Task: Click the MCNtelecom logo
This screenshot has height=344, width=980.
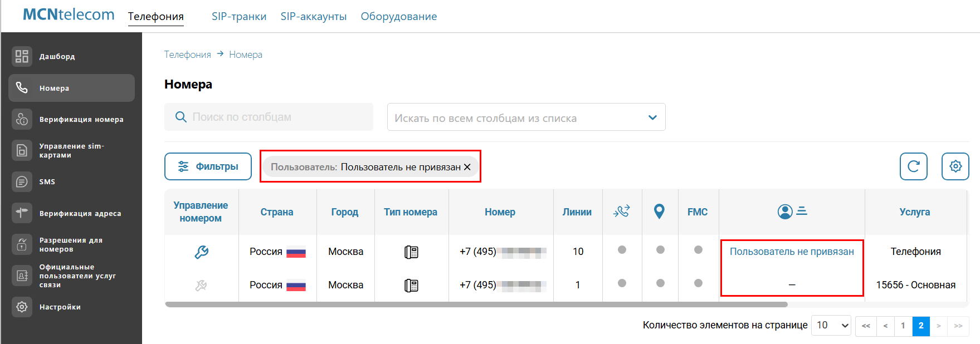Action: (x=69, y=14)
